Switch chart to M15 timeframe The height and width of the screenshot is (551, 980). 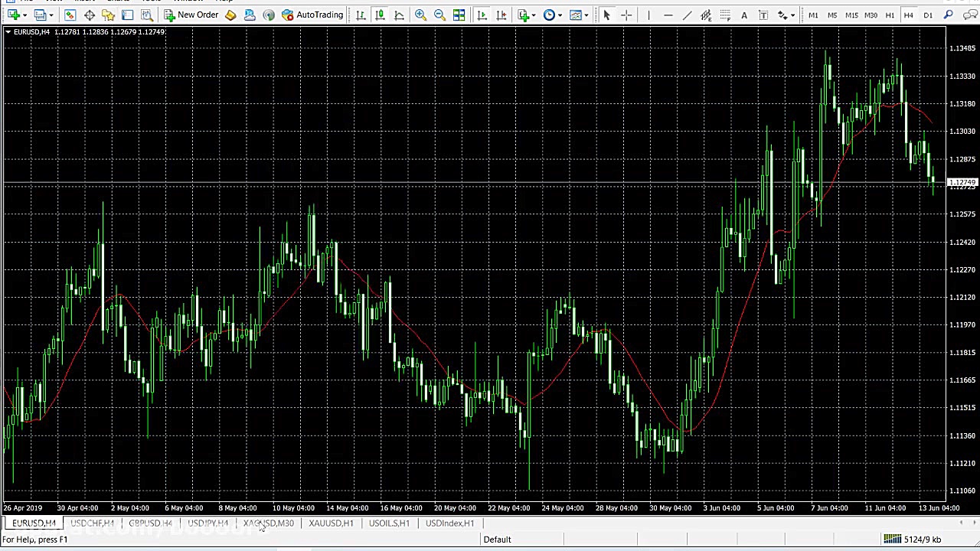(x=851, y=15)
